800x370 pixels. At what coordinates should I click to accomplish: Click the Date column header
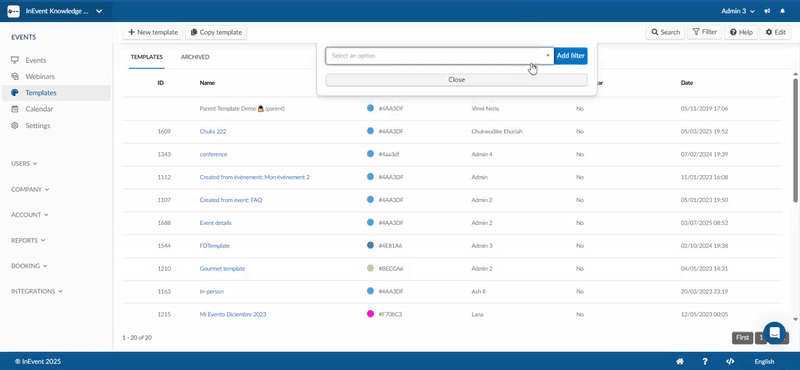[687, 83]
